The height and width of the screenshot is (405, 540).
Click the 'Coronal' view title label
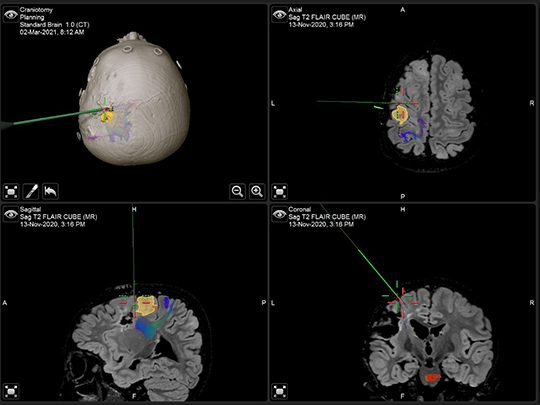[x=300, y=209]
